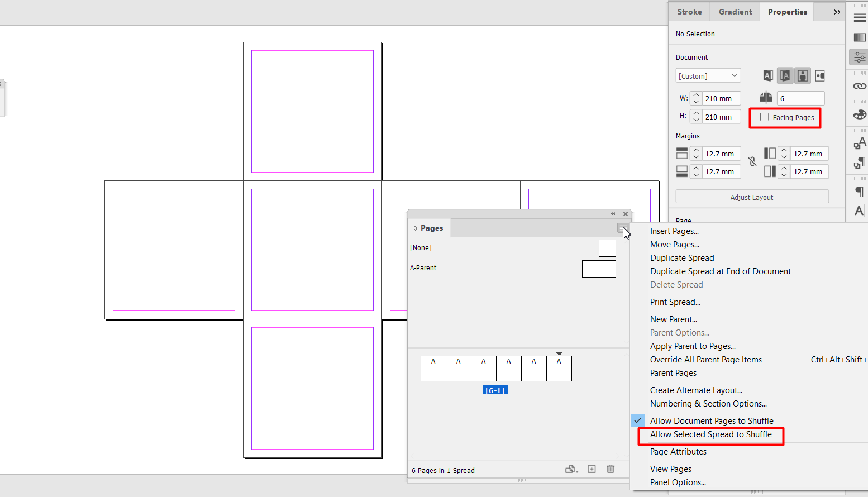Create a new page with the plus icon
This screenshot has height=497, width=868.
592,469
